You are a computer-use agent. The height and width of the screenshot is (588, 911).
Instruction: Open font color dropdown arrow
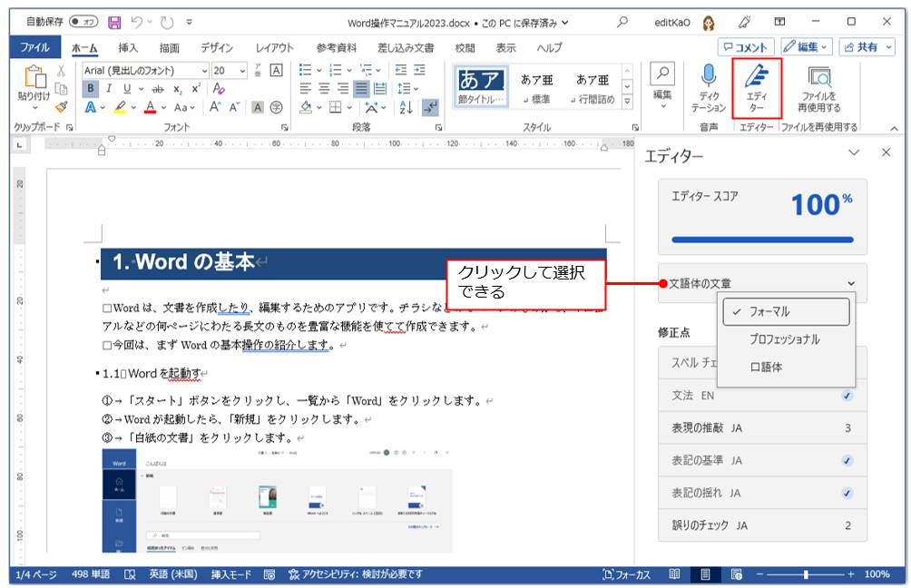164,107
